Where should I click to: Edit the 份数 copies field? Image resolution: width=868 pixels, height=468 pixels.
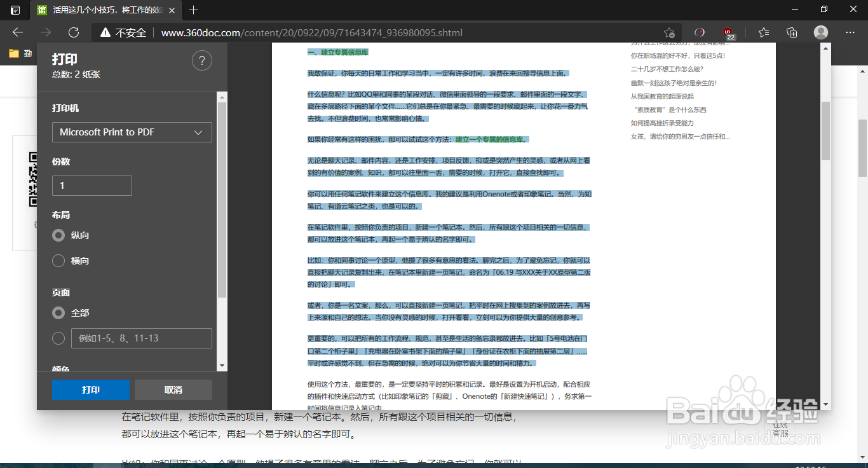coord(92,186)
